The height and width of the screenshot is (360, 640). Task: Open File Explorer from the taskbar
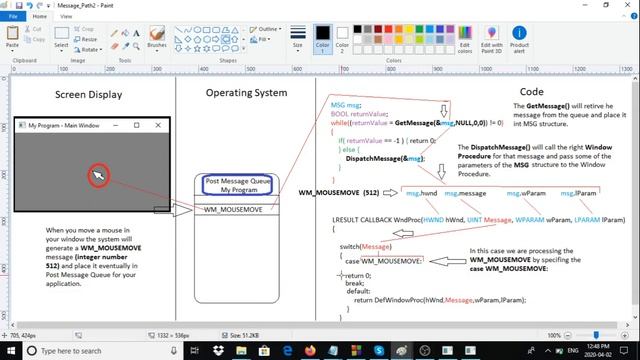(x=241, y=351)
